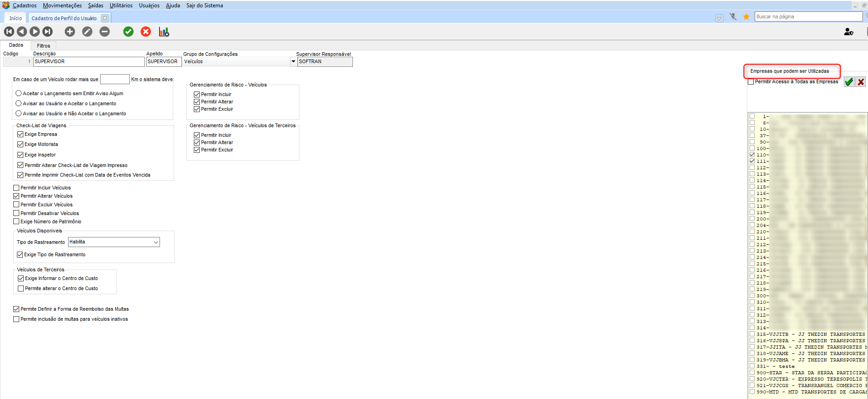Enable Permitir Desativar Veículos
Screen dimensions: 868x399
tap(16, 213)
